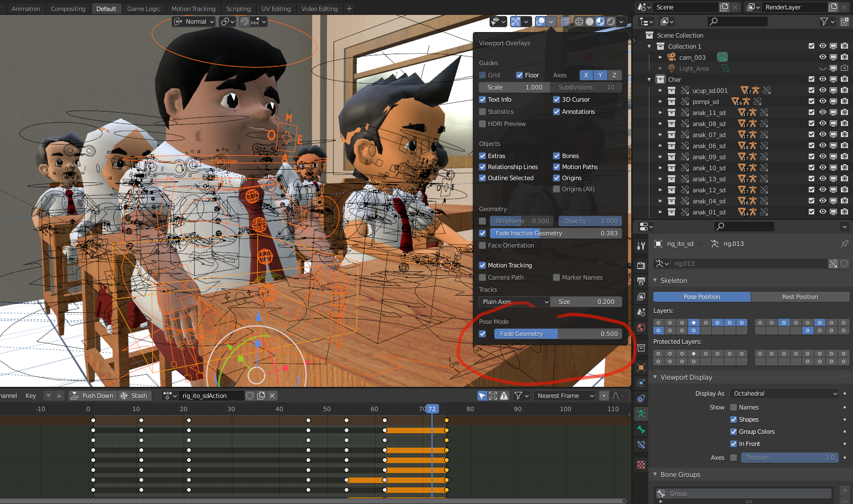Image resolution: width=853 pixels, height=504 pixels.
Task: Open the View Layer properties icon
Action: pos(641,297)
